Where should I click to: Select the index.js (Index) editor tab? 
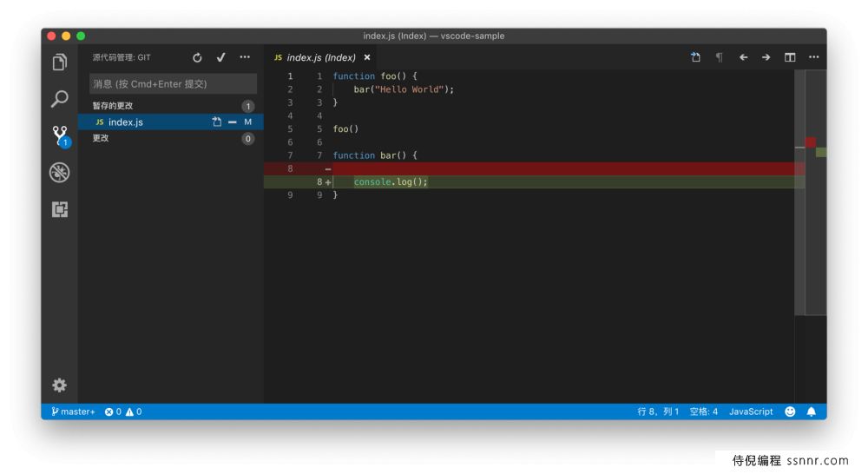coord(321,57)
